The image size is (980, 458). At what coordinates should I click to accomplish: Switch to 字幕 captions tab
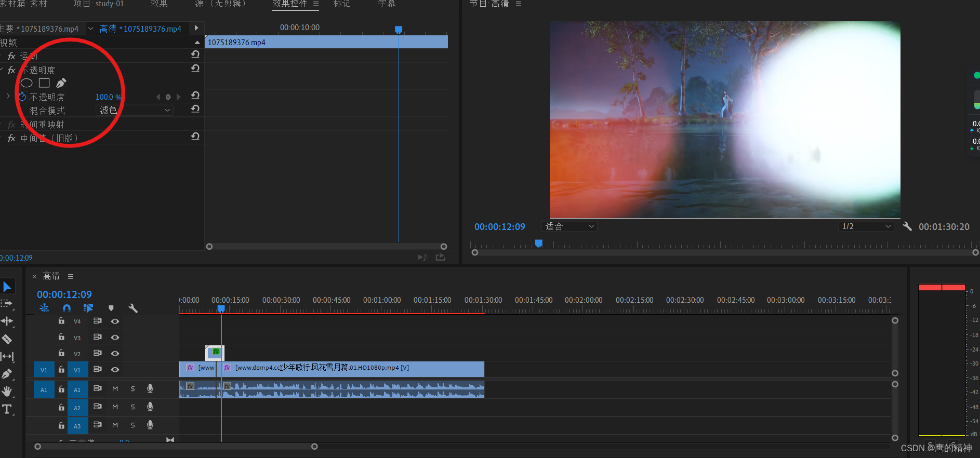[387, 4]
